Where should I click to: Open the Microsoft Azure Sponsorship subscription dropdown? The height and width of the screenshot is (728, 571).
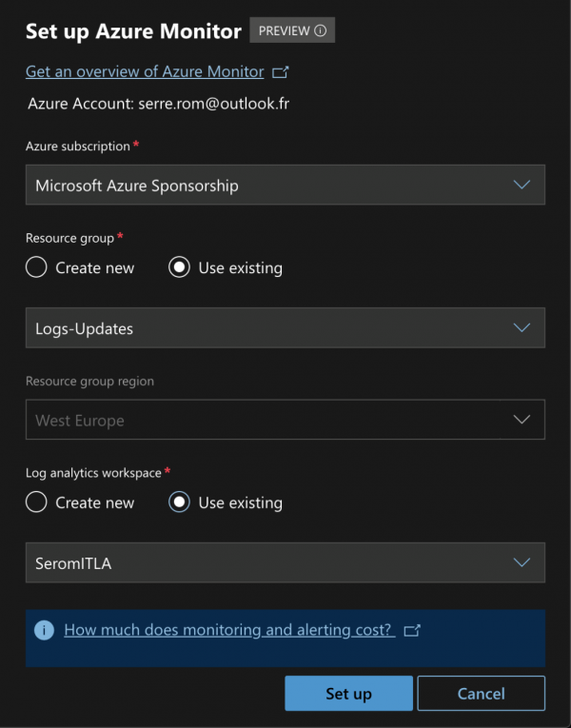[285, 185]
